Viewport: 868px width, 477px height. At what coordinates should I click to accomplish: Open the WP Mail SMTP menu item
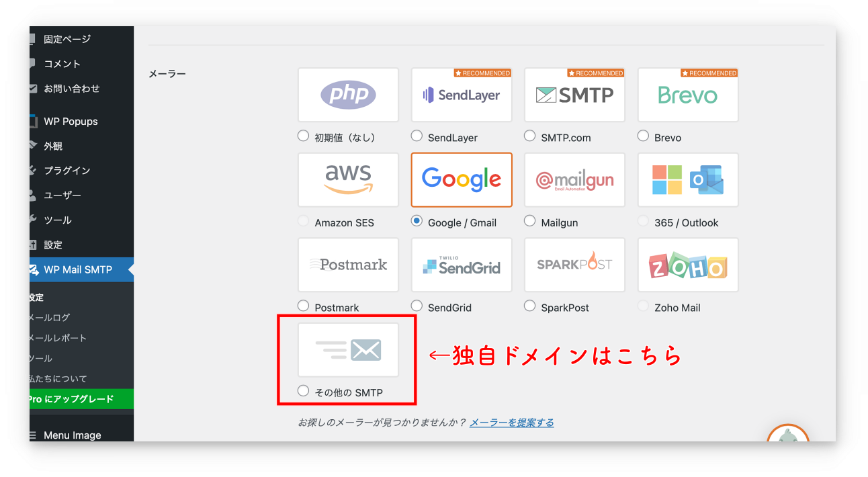[x=81, y=269]
